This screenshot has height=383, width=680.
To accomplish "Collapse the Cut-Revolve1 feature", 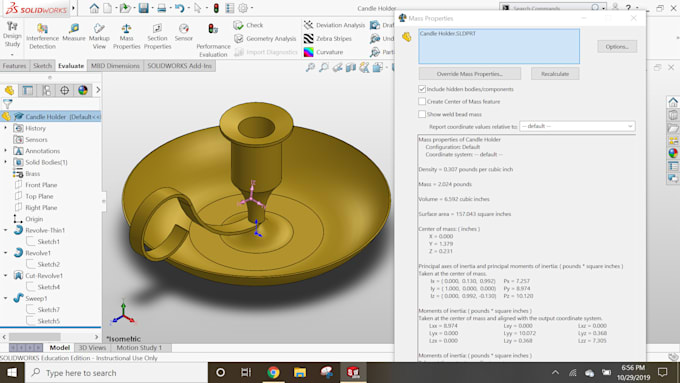I will click(x=6, y=275).
